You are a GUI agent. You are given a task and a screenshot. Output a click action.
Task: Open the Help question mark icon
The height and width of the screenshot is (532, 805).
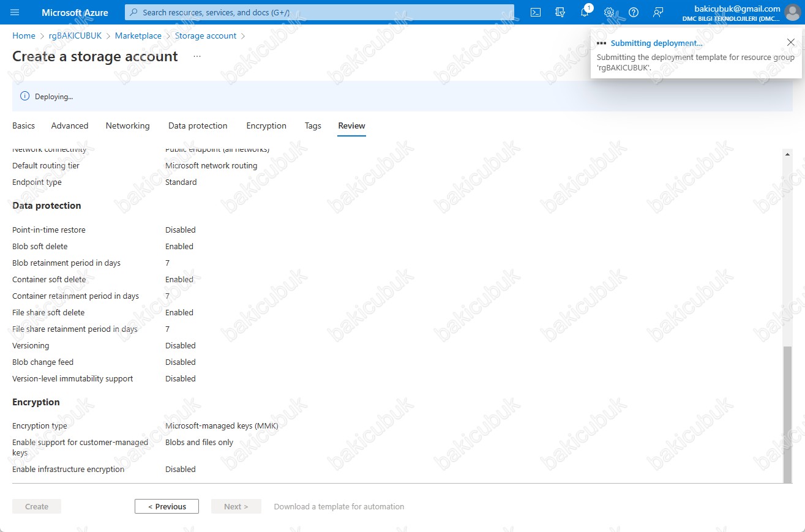pyautogui.click(x=634, y=12)
